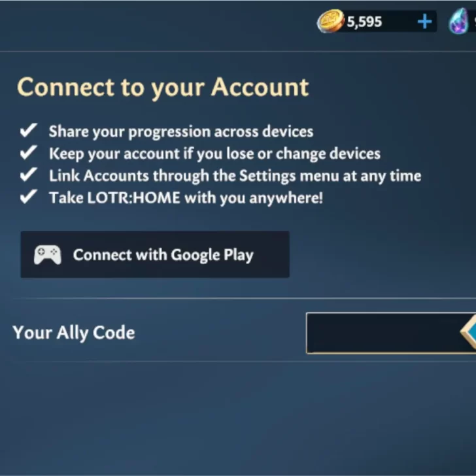The height and width of the screenshot is (476, 476).
Task: Click checkmark beside Take LOTR:HOME line
Action: tap(29, 196)
